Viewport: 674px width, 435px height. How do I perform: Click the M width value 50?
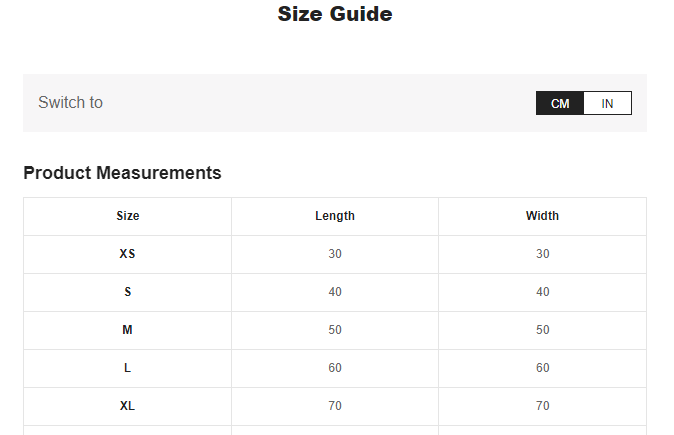(x=542, y=330)
